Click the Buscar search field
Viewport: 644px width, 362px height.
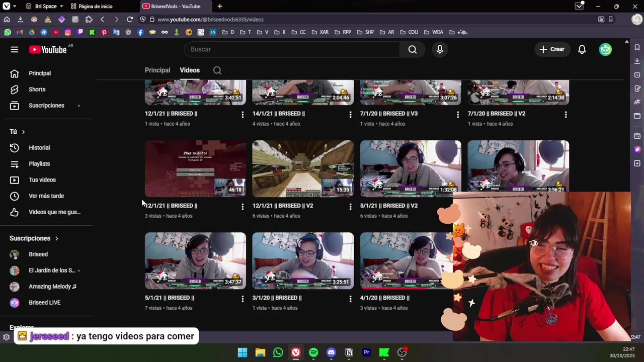(292, 49)
